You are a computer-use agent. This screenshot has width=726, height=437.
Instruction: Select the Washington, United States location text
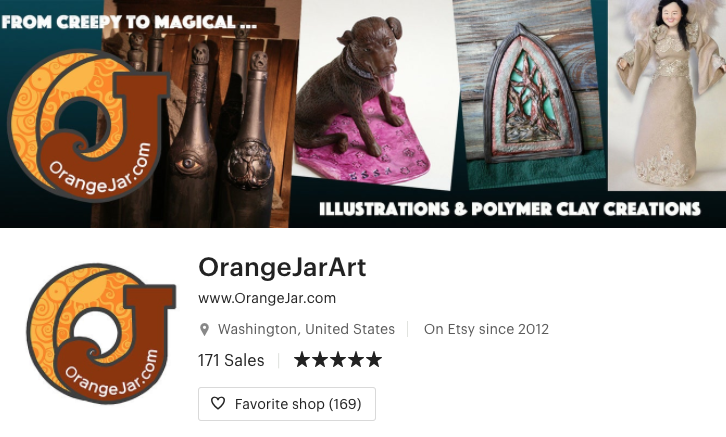tap(306, 329)
